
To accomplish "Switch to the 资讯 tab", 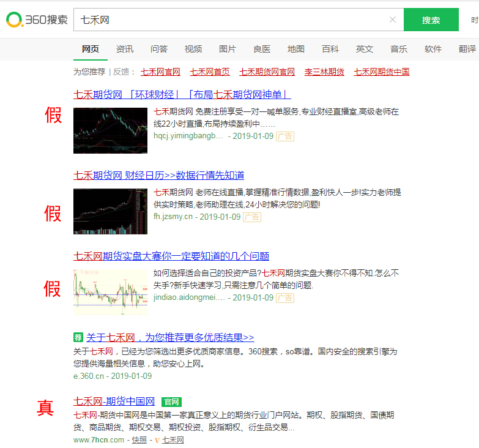I will (x=125, y=49).
